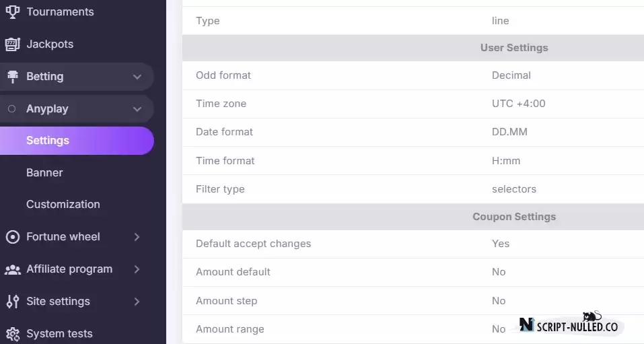Click the Betting menu icon
The height and width of the screenshot is (344, 644).
click(13, 77)
